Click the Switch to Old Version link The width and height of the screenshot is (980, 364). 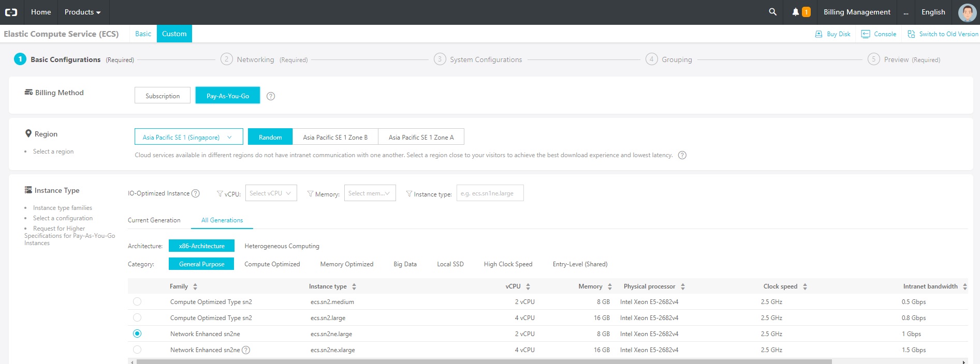[948, 34]
